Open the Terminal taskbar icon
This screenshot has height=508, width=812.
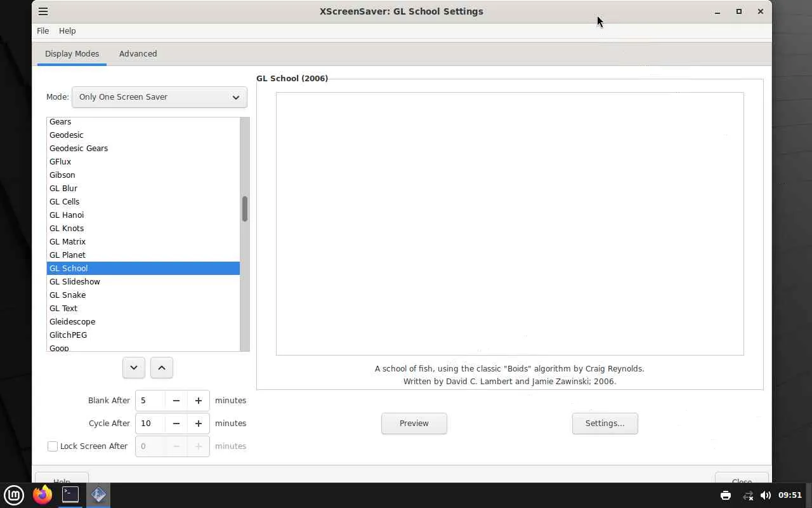(x=70, y=495)
